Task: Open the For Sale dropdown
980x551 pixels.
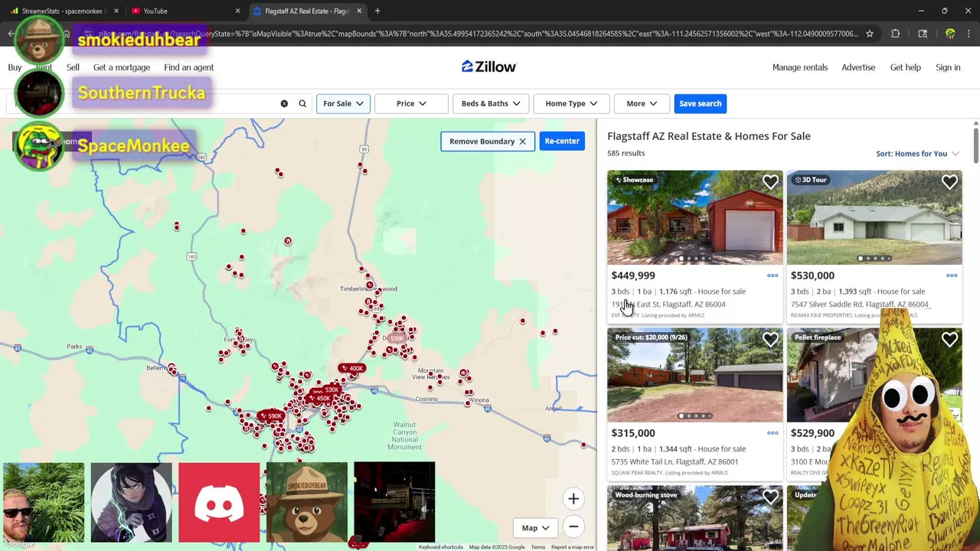Action: pos(343,103)
